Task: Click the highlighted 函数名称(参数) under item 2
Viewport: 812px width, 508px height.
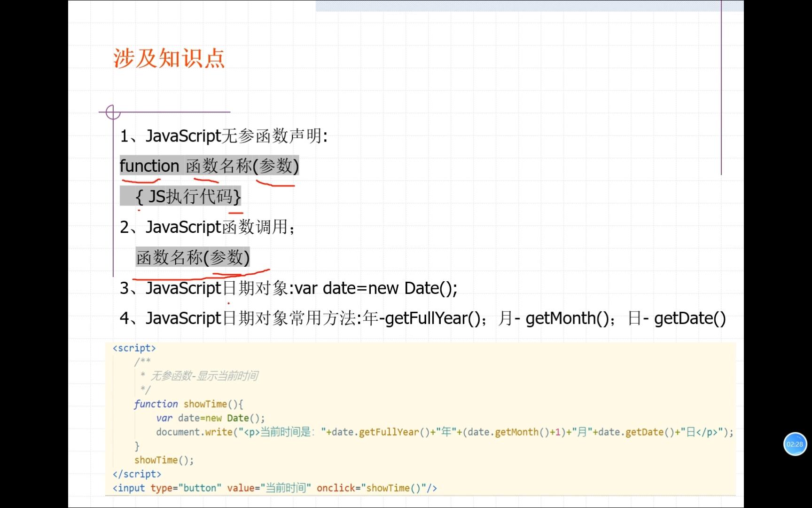Action: coord(193,257)
